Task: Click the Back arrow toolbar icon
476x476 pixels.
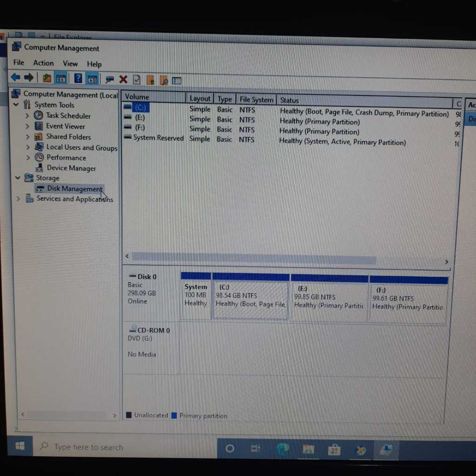Action: 16,78
